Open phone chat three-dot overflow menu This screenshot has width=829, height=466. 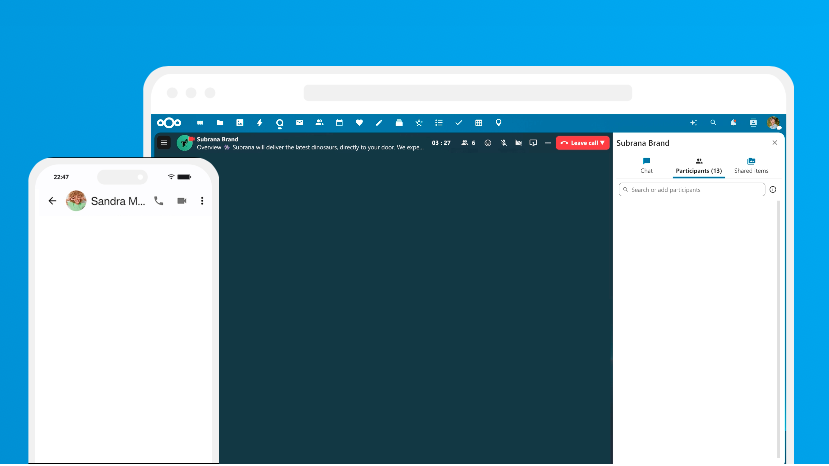coord(202,201)
